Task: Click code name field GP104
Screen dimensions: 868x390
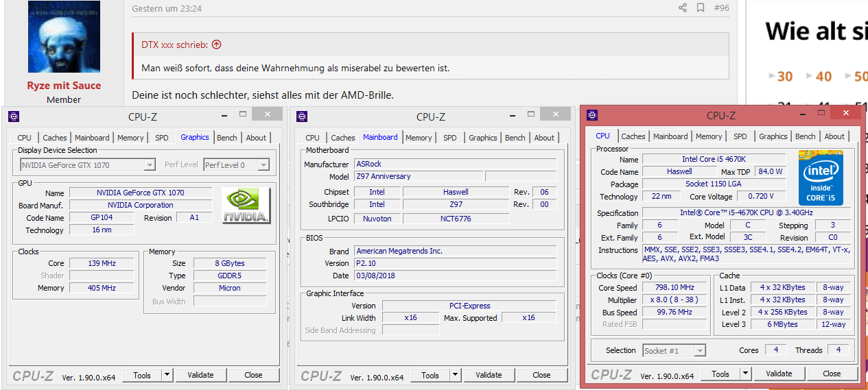Action: pyautogui.click(x=102, y=217)
